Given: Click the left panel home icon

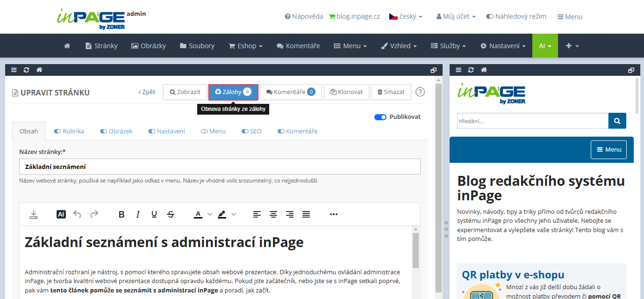Looking at the screenshot, I should point(39,70).
